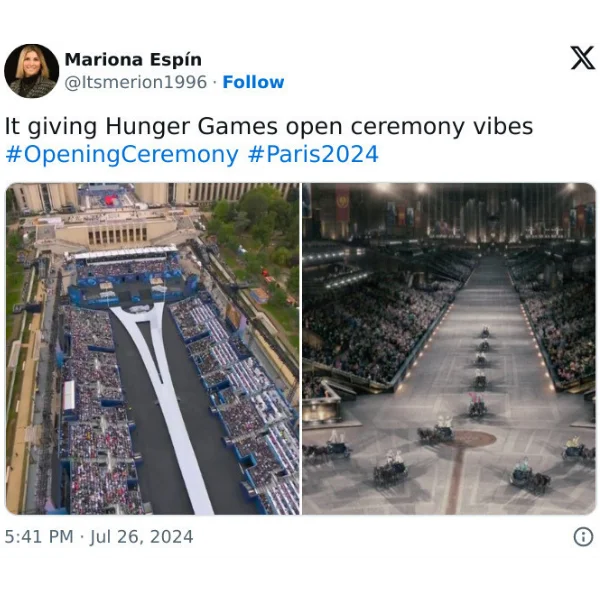
Task: Click the Hunger Games vibes tweet text
Action: pyautogui.click(x=269, y=126)
